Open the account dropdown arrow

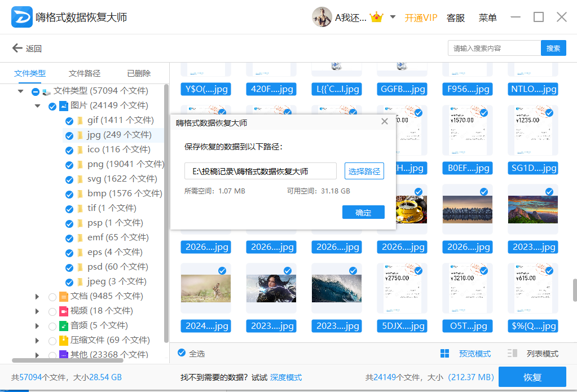(x=393, y=17)
